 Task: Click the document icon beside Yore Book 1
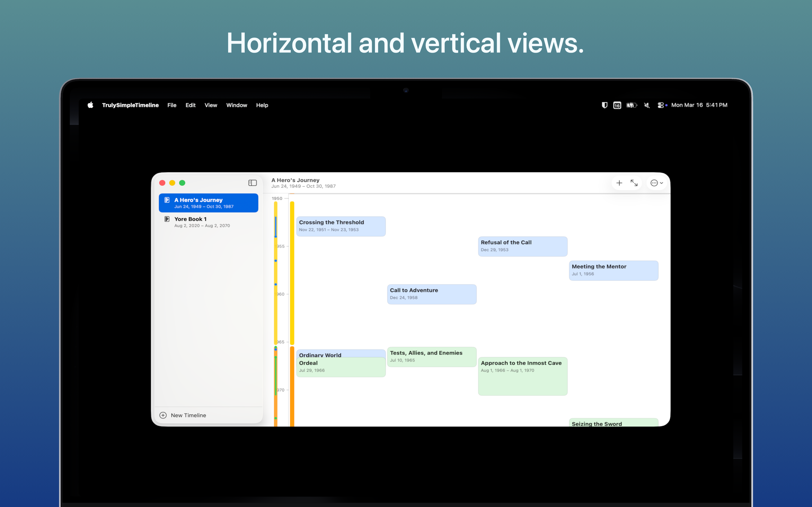[x=167, y=219]
